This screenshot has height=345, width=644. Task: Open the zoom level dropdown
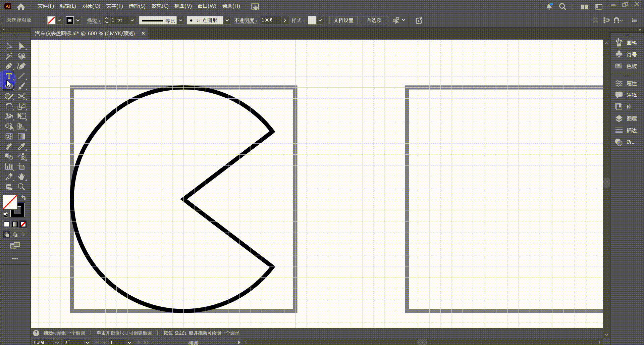(x=57, y=342)
